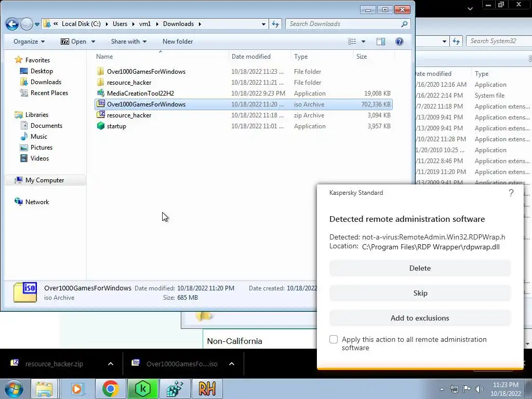This screenshot has width=532, height=399.
Task: Open Over1000GamesFo...iso from downloads bar
Action: 182,364
